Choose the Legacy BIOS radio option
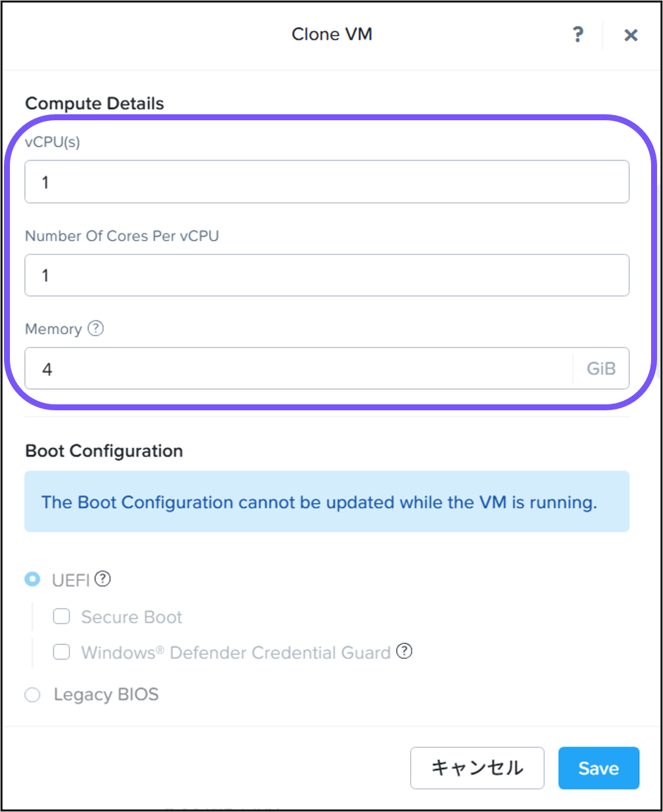Screen dimensions: 663x812 click(32, 695)
